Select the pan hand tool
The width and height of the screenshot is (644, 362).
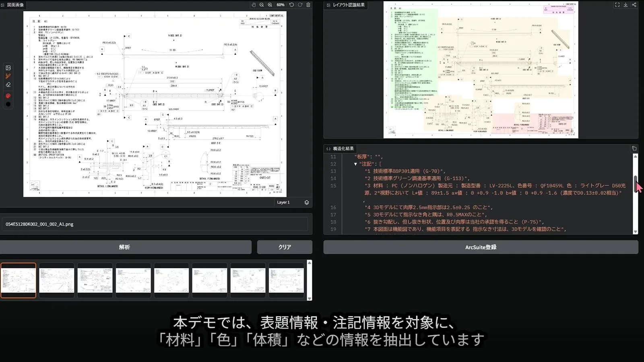(x=254, y=5)
